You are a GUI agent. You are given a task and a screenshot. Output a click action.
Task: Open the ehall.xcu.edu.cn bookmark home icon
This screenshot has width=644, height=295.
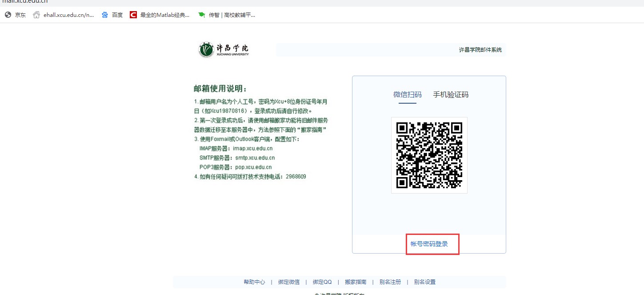tap(36, 15)
